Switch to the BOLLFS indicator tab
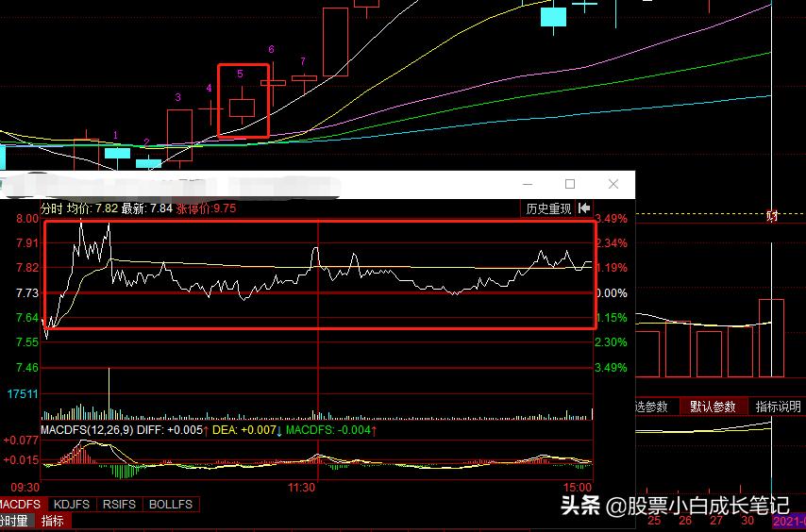806x532 pixels. point(171,505)
